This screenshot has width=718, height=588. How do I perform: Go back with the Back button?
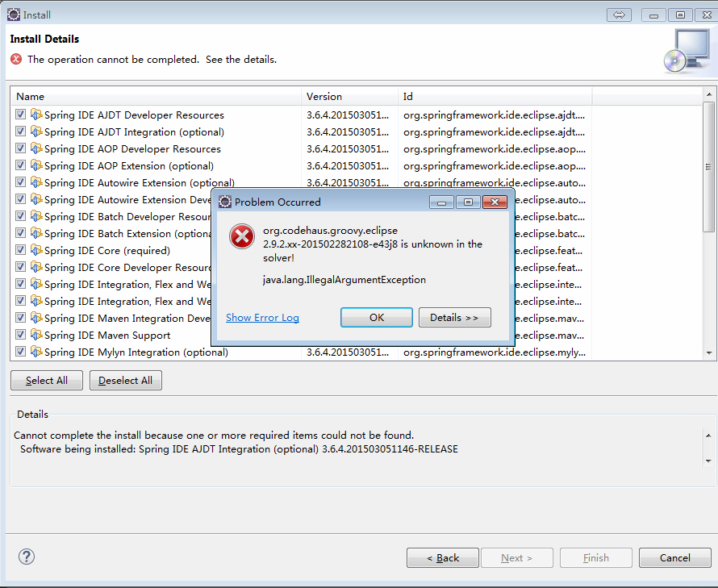pos(443,558)
